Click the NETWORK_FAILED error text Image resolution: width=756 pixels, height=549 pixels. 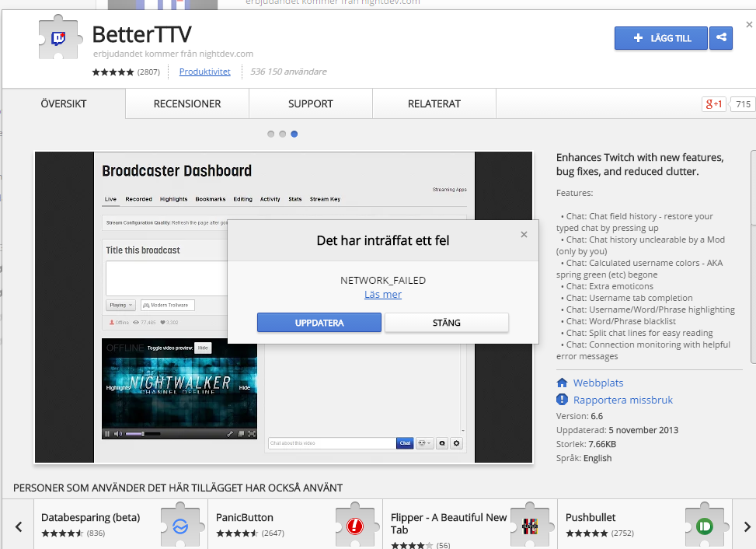(x=383, y=280)
